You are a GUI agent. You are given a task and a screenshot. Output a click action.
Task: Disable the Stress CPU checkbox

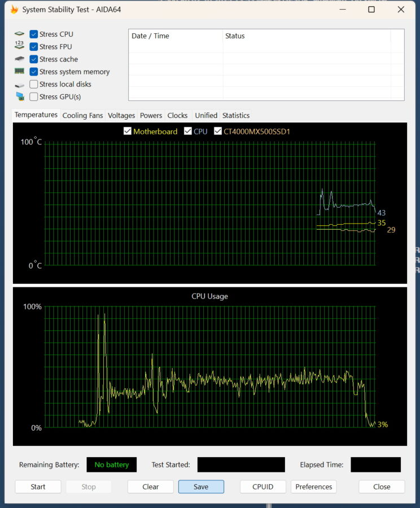pos(34,34)
